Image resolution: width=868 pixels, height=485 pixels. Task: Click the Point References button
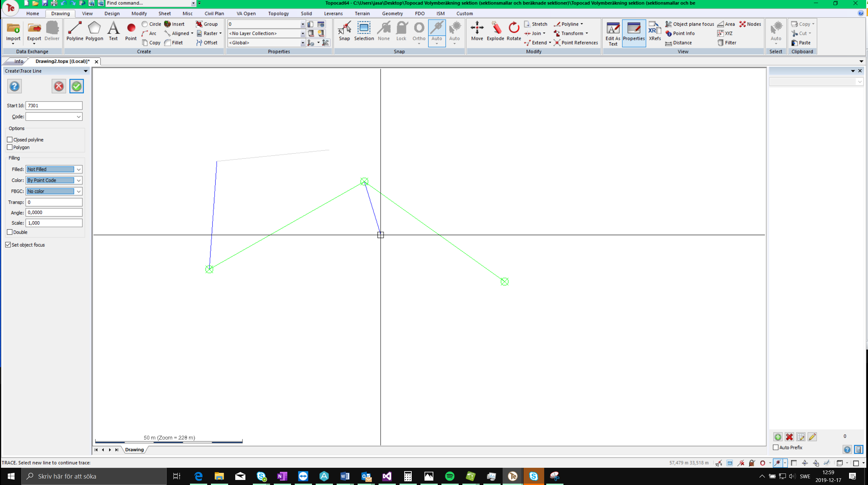[576, 43]
